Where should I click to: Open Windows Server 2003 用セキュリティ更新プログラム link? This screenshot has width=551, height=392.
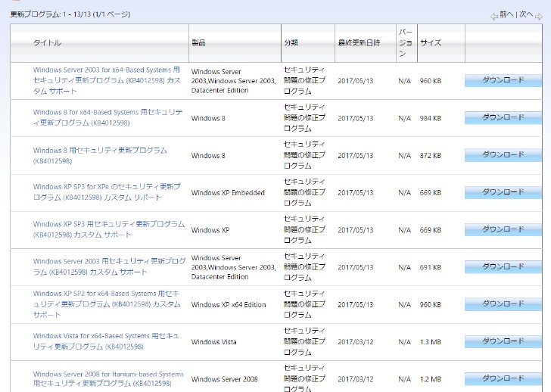109,266
